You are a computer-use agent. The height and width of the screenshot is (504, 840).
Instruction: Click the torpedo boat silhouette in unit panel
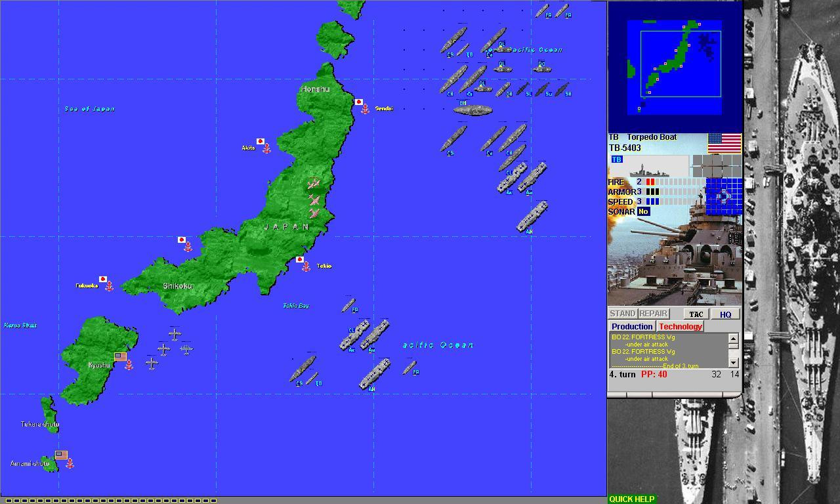point(649,171)
